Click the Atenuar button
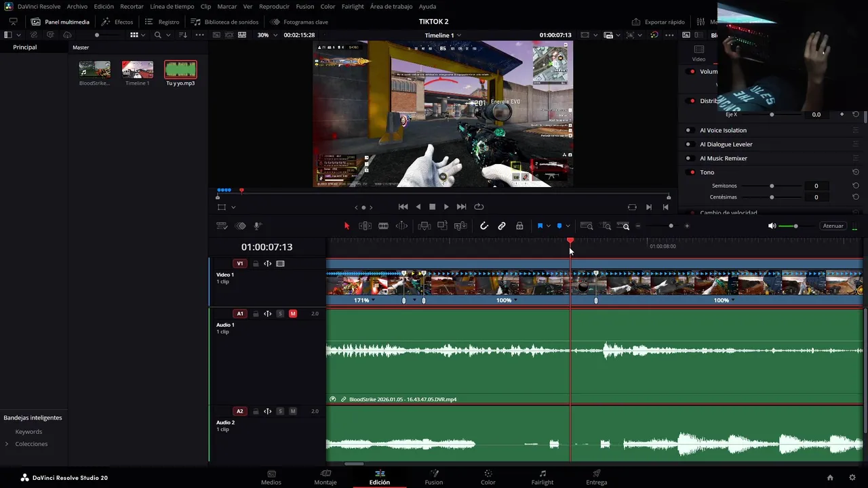The height and width of the screenshot is (488, 868). pos(833,226)
